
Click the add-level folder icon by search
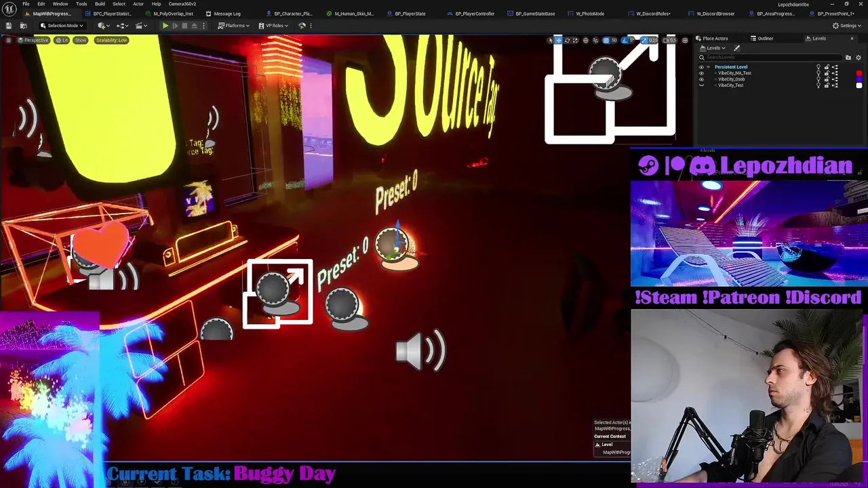[848, 58]
